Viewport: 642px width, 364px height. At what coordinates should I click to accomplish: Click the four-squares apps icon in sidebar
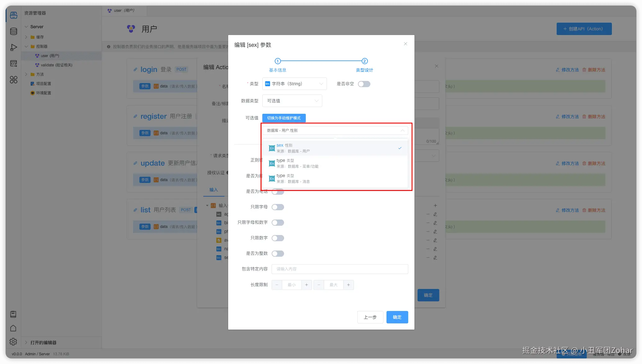pos(13,80)
